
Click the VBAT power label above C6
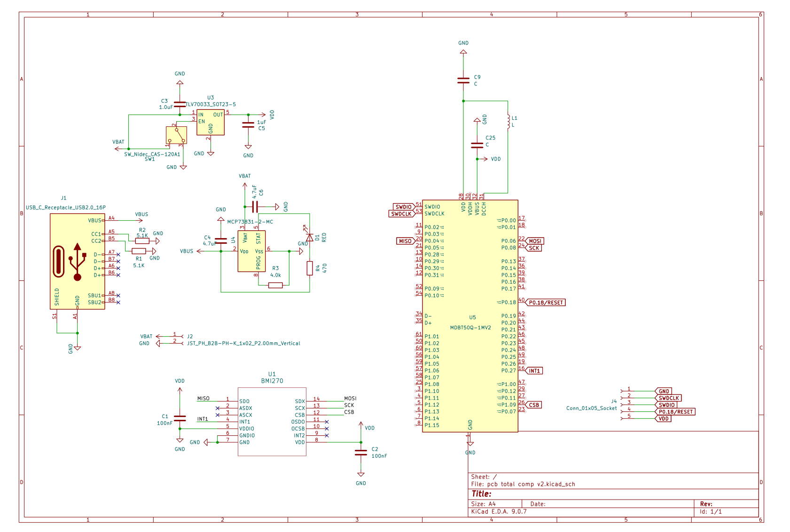point(245,176)
